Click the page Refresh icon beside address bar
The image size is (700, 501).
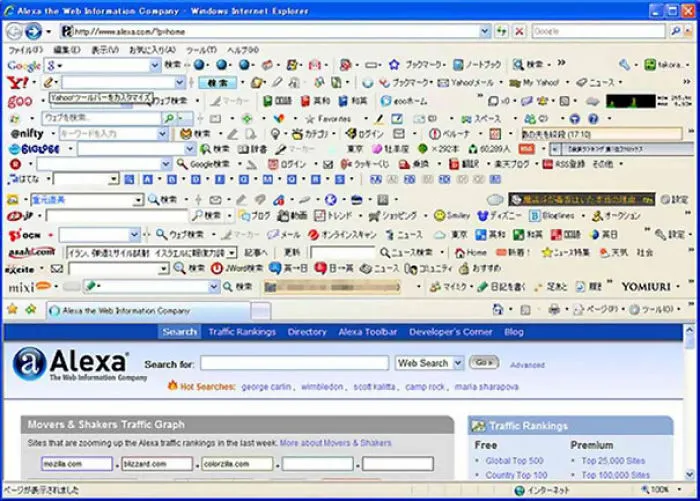click(x=502, y=31)
